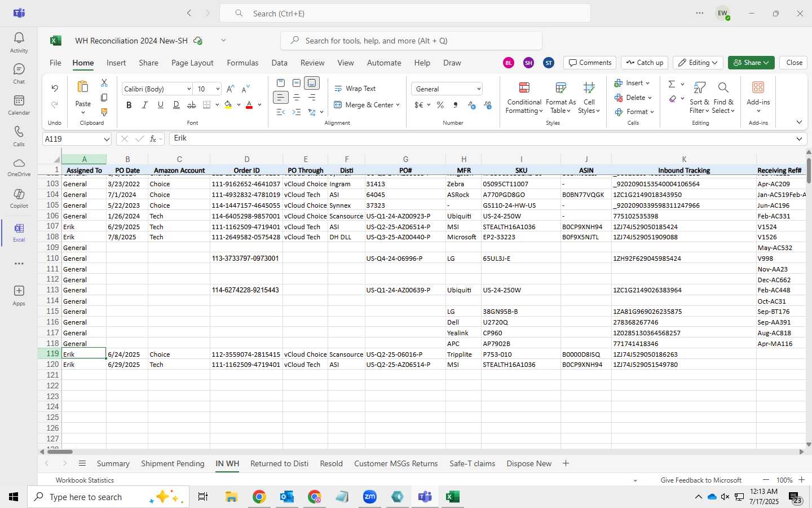Toggle strikethrough formatting

(192, 105)
